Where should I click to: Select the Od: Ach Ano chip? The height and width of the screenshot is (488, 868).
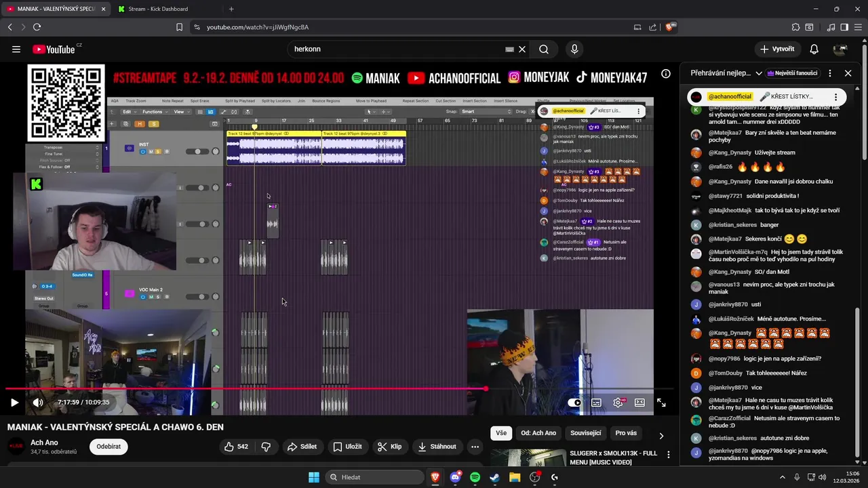[x=538, y=433]
